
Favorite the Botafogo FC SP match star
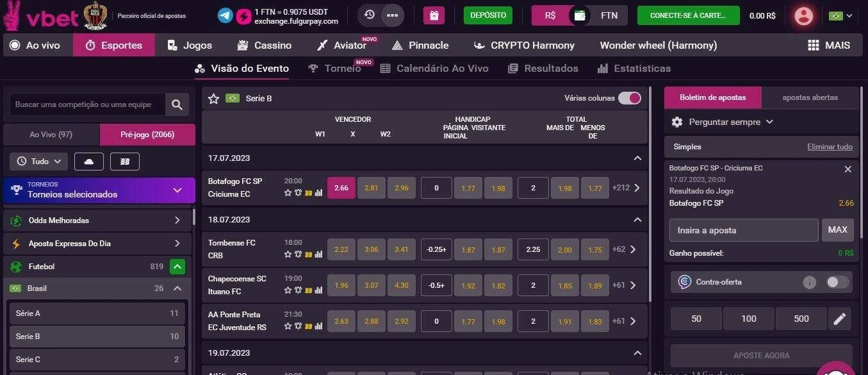[x=288, y=192]
